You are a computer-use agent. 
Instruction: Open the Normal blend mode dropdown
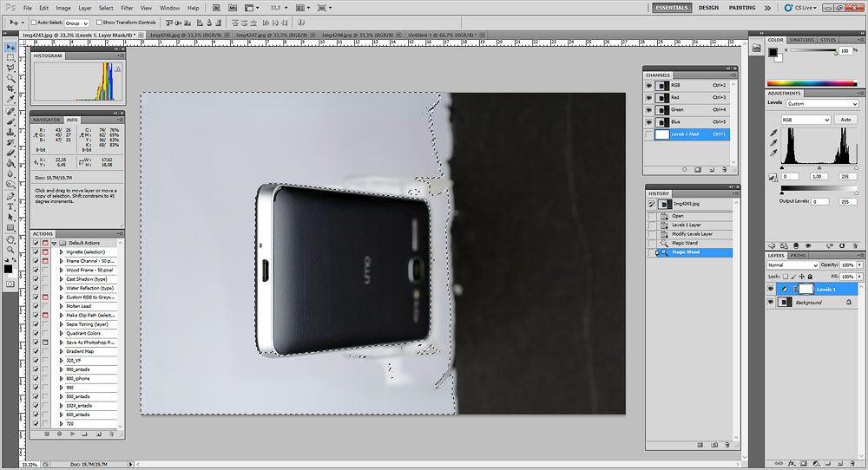(792, 264)
